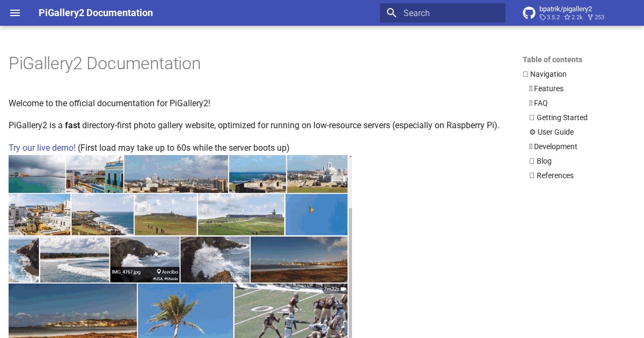
Task: Follow the 'Try our live demo!' link
Action: pos(42,148)
